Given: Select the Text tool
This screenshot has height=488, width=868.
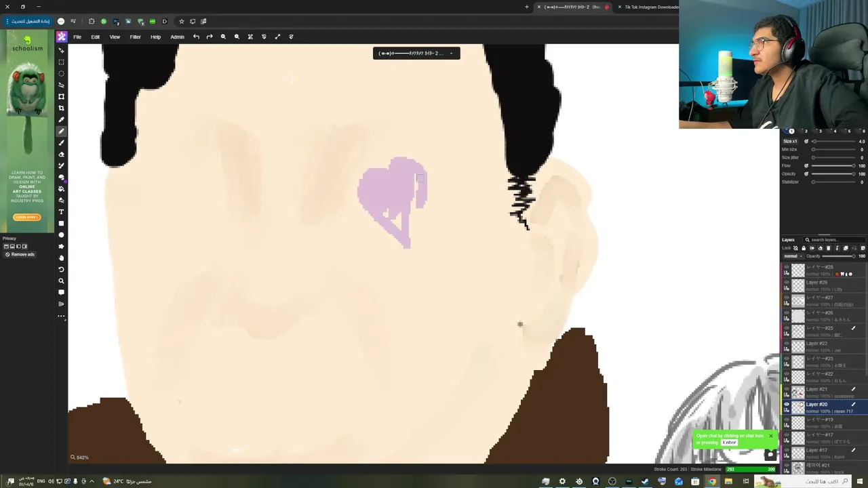Looking at the screenshot, I should coord(61,211).
